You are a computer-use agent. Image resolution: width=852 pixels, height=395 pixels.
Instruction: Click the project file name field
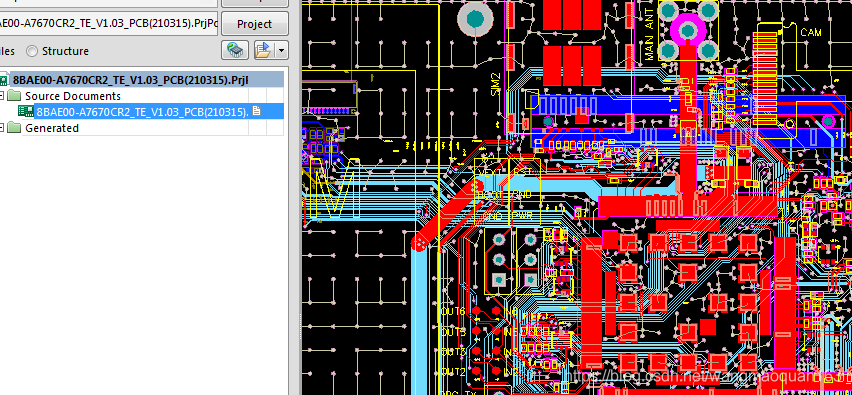108,23
